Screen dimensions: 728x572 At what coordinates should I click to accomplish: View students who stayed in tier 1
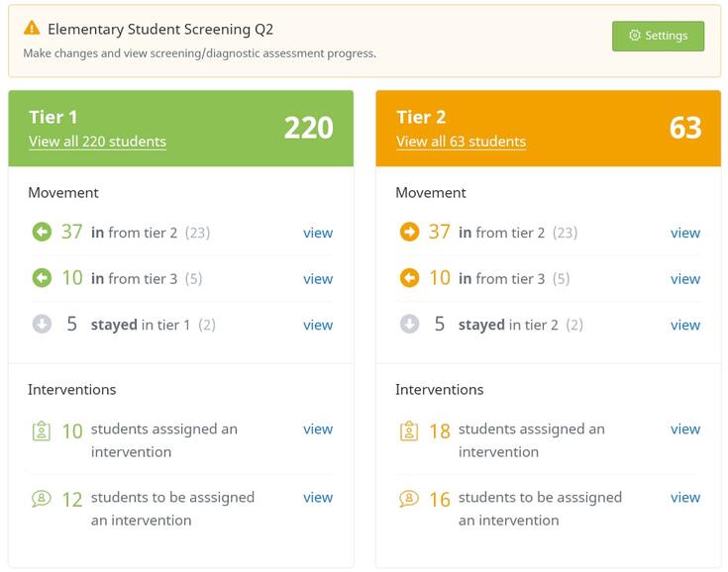(318, 325)
